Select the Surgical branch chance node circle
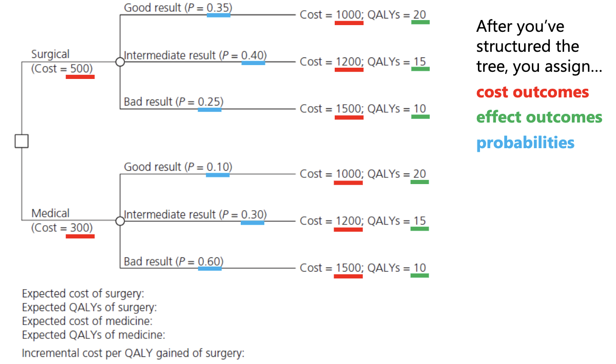The height and width of the screenshot is (364, 616). pyautogui.click(x=120, y=62)
